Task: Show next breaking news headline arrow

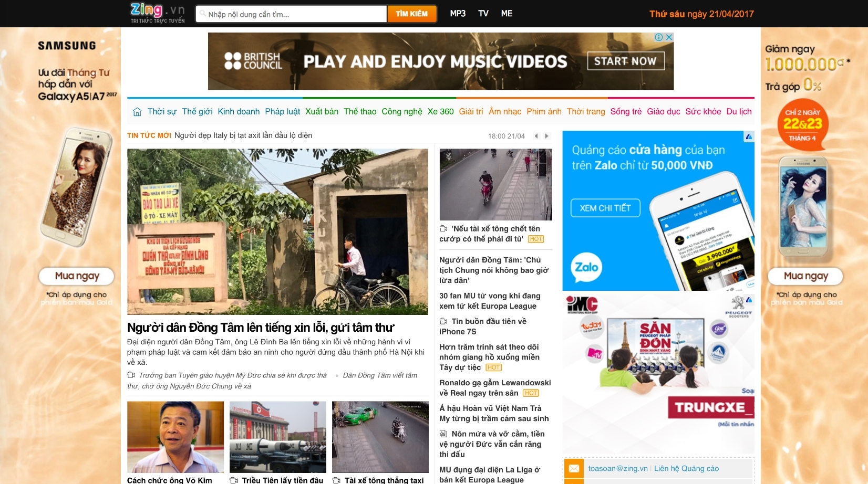Action: tap(546, 136)
